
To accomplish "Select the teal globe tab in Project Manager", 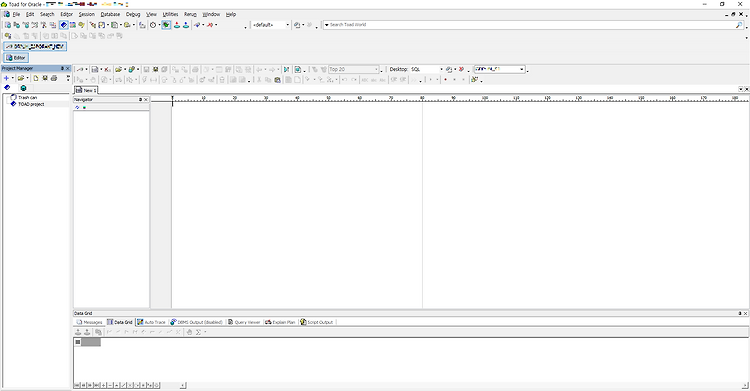I will pyautogui.click(x=23, y=88).
